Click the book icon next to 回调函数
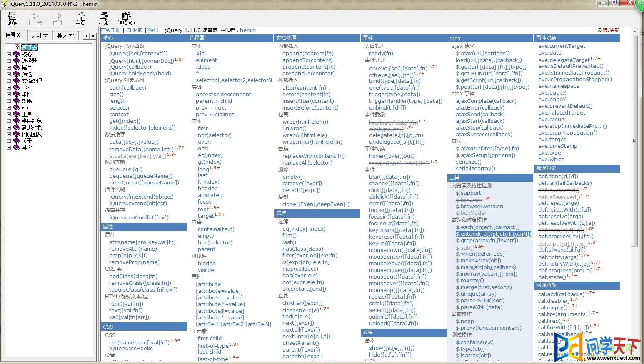The height and width of the screenshot is (364, 644). (x=17, y=134)
